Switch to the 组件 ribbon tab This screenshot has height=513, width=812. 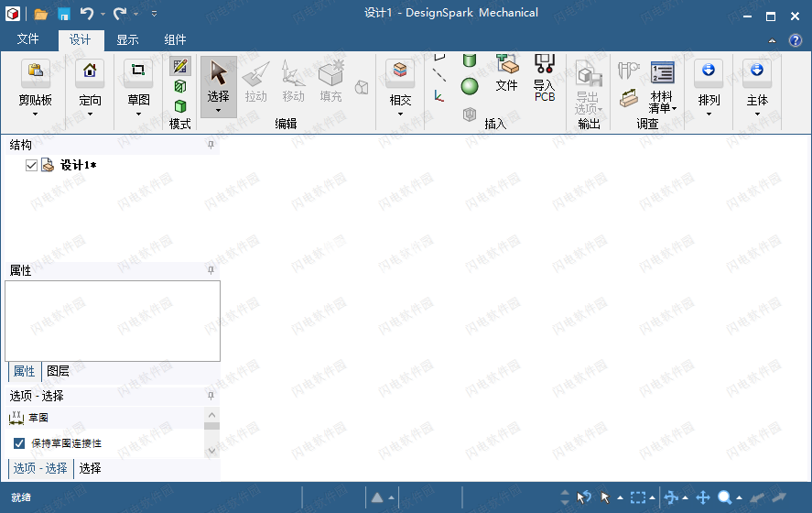175,40
